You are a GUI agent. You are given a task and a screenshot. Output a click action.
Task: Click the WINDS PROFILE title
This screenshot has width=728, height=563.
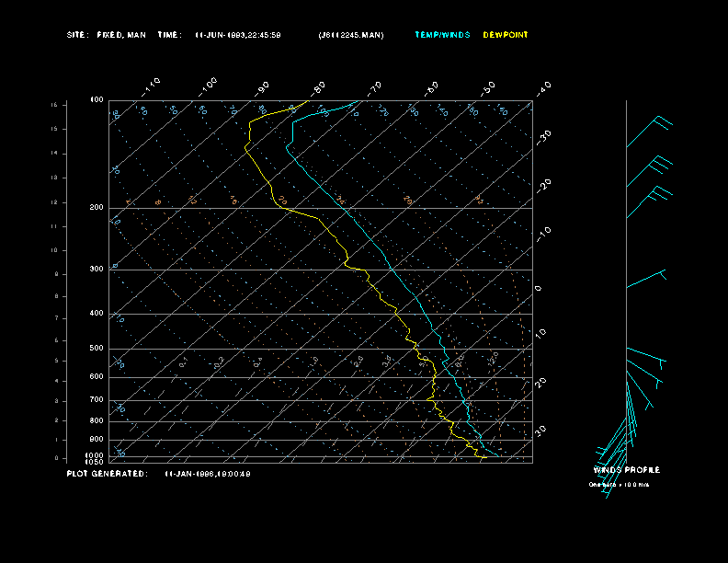click(626, 470)
